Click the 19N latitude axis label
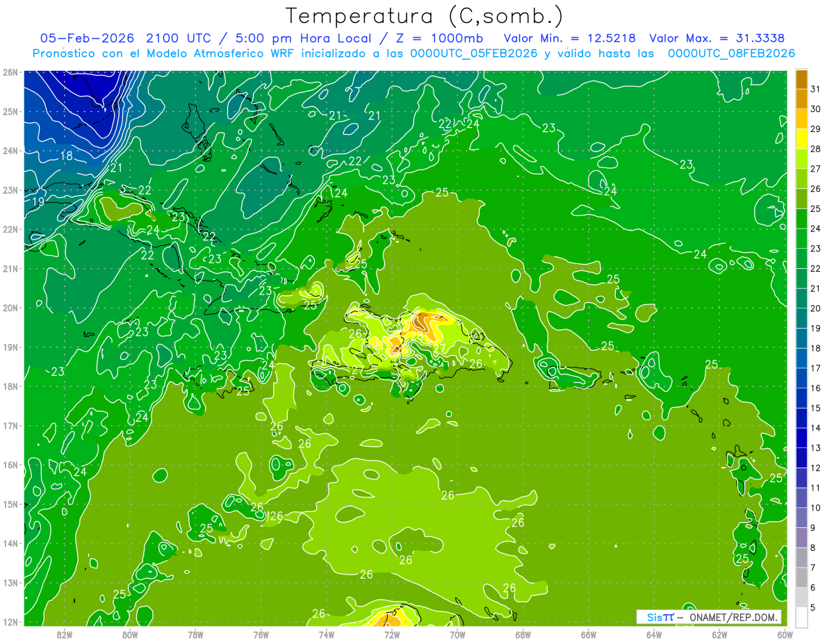This screenshot has height=644, width=834. (10, 347)
